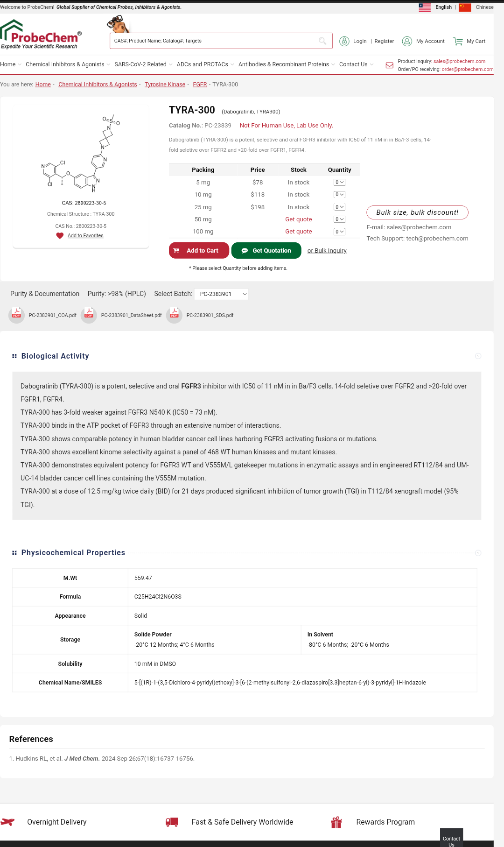Click the ProbeChem logo
This screenshot has width=504, height=847.
[41, 34]
